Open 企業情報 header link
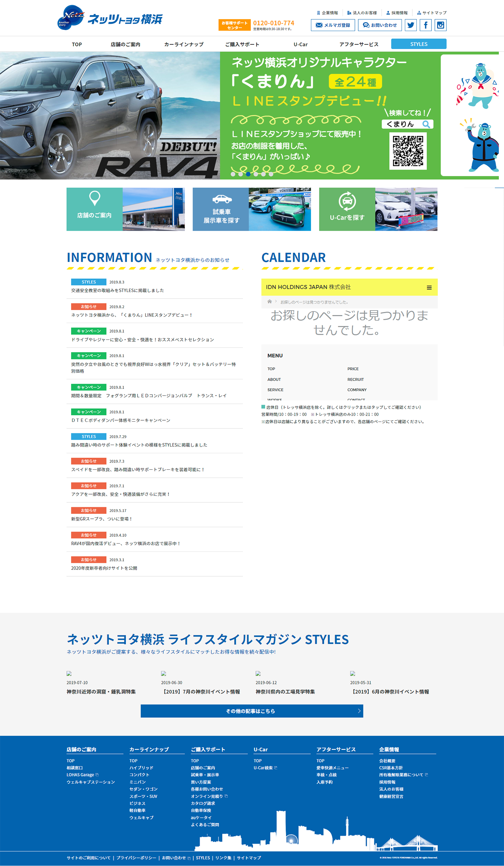504x866 pixels. pyautogui.click(x=328, y=13)
